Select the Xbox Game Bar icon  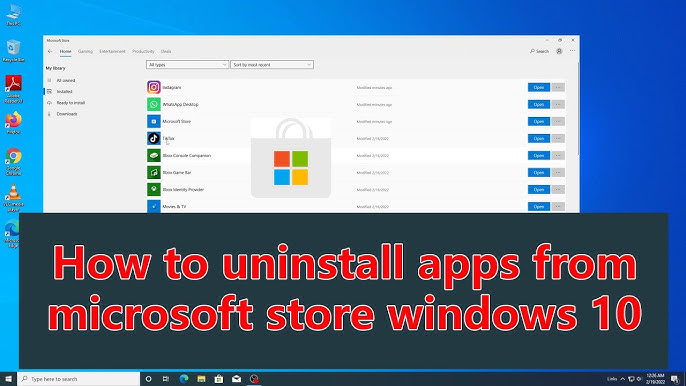154,172
